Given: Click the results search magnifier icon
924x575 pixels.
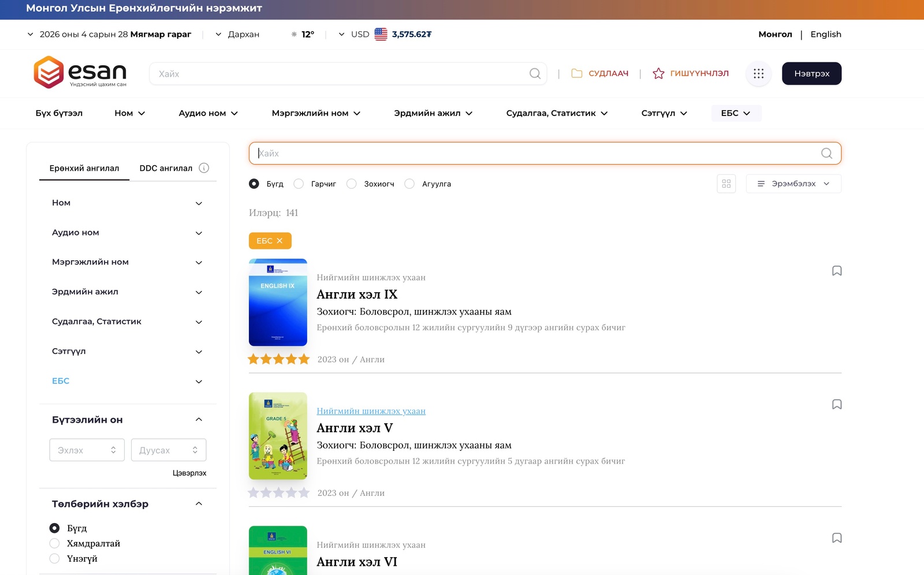Looking at the screenshot, I should [826, 154].
